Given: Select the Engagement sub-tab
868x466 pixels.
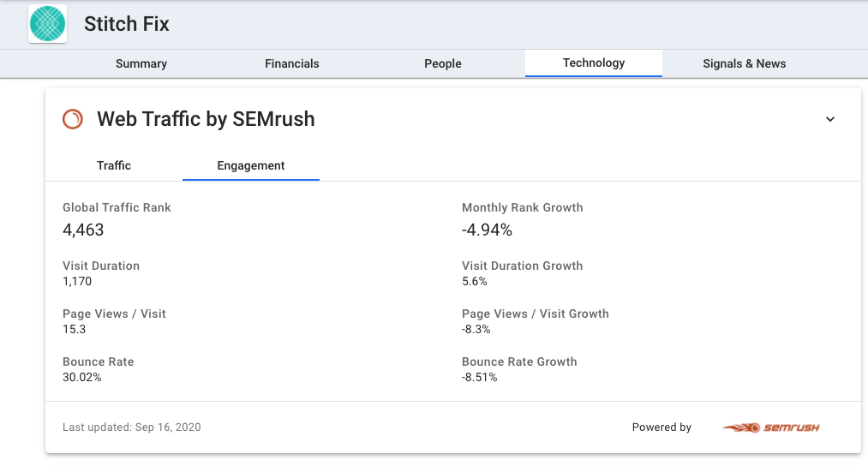Looking at the screenshot, I should click(251, 165).
